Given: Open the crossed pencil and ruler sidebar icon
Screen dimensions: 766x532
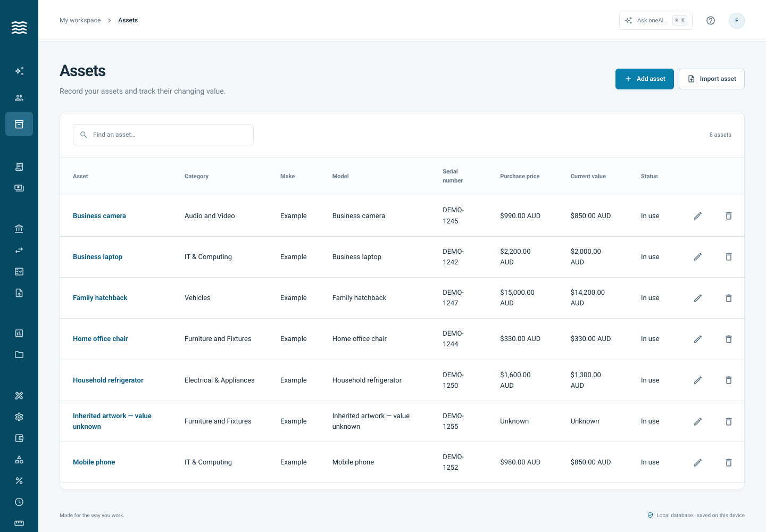Looking at the screenshot, I should point(19,396).
